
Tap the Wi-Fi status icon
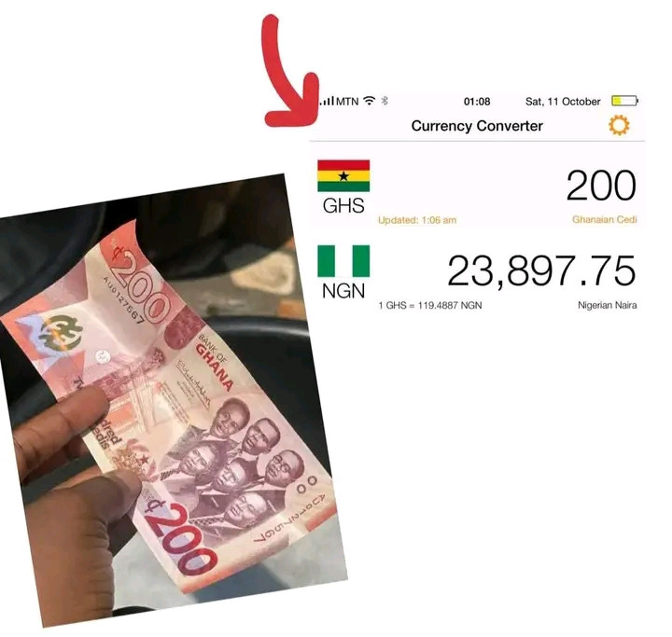369,101
